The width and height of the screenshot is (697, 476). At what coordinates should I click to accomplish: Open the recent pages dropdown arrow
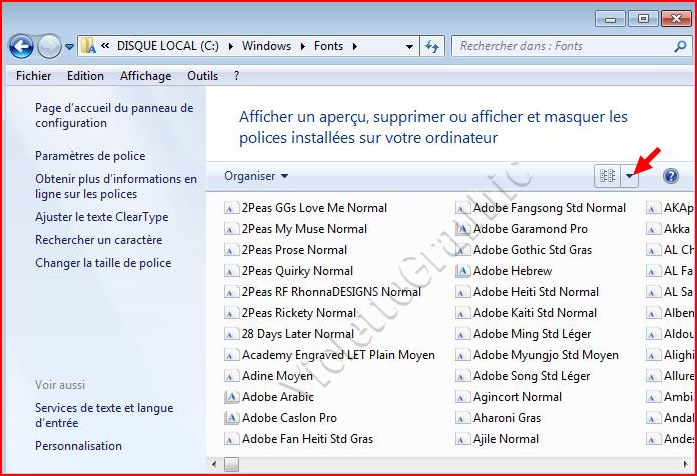point(69,46)
